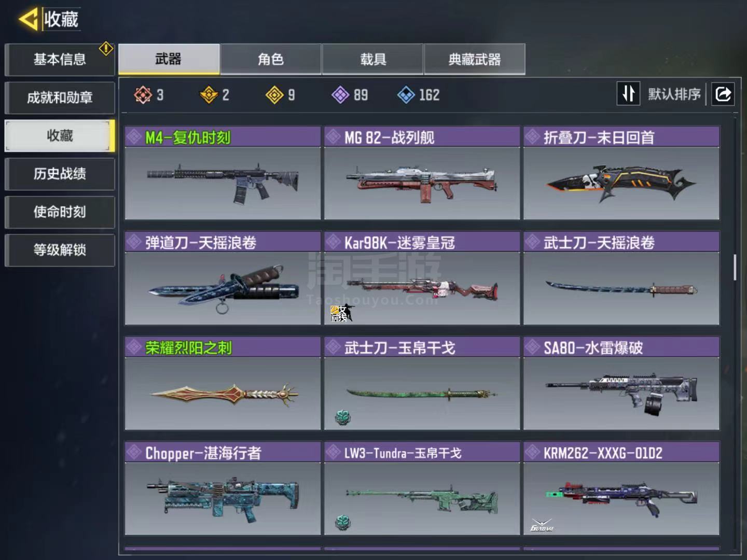Switch to the 角色 tab
747x560 pixels.
[271, 59]
